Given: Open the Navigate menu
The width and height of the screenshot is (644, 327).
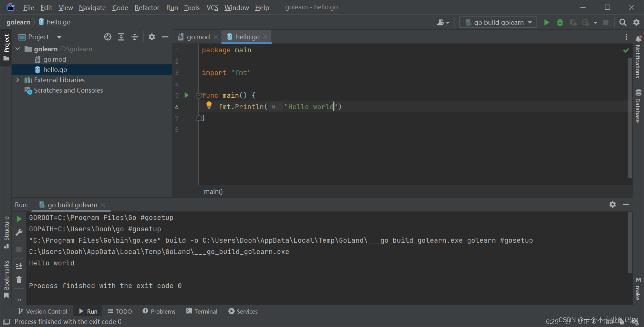Looking at the screenshot, I should 92,8.
